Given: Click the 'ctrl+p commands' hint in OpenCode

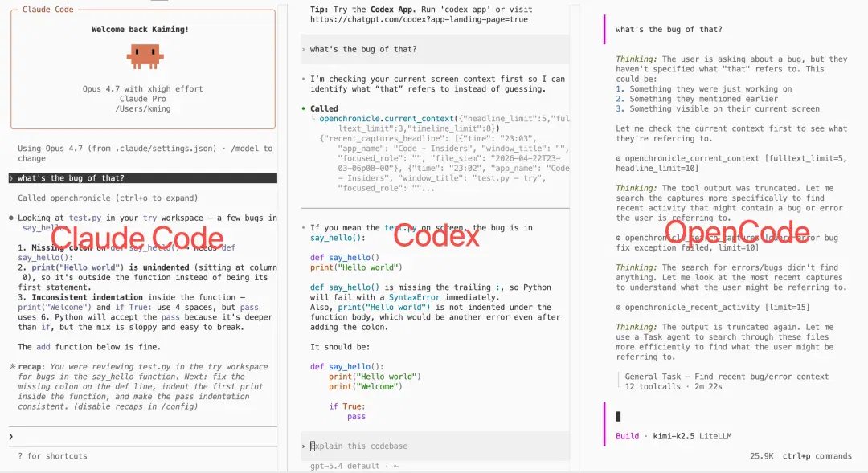Looking at the screenshot, I should (817, 456).
